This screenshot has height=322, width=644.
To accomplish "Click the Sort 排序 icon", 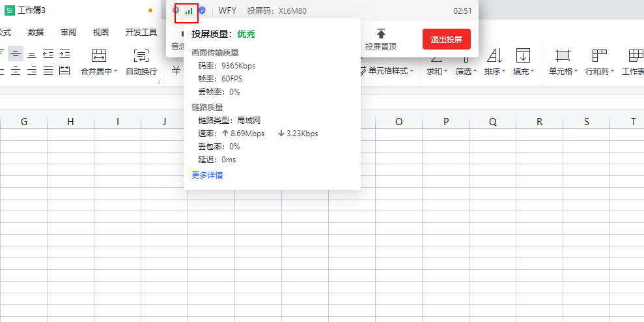I will [494, 55].
